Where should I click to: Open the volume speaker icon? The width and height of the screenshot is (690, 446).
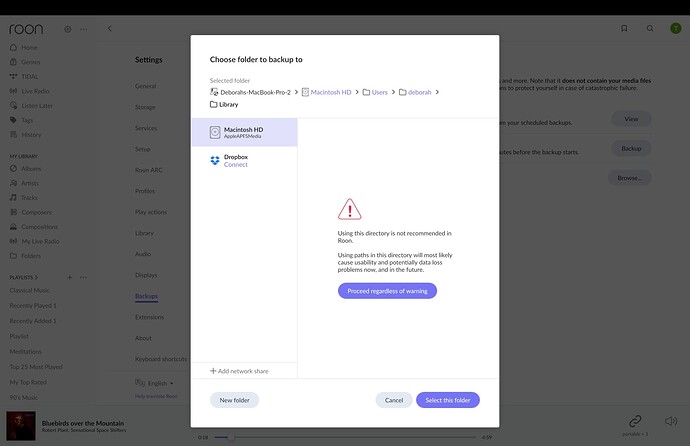(671, 421)
